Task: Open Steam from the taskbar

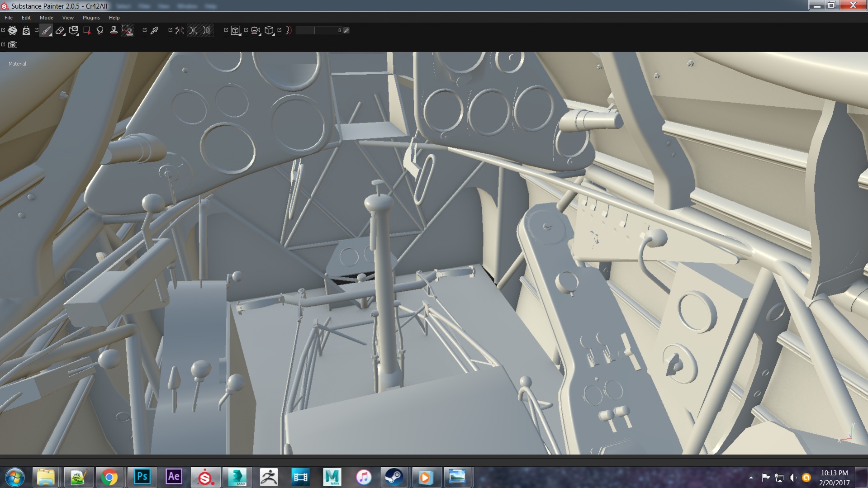Action: (394, 477)
